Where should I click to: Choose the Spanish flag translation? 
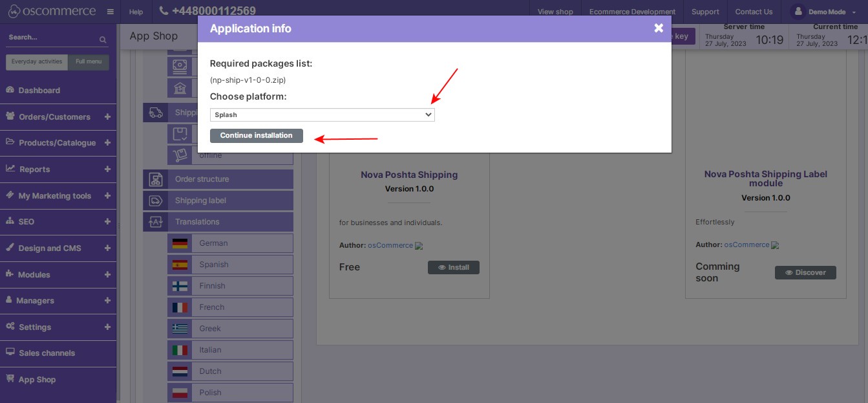click(x=230, y=265)
